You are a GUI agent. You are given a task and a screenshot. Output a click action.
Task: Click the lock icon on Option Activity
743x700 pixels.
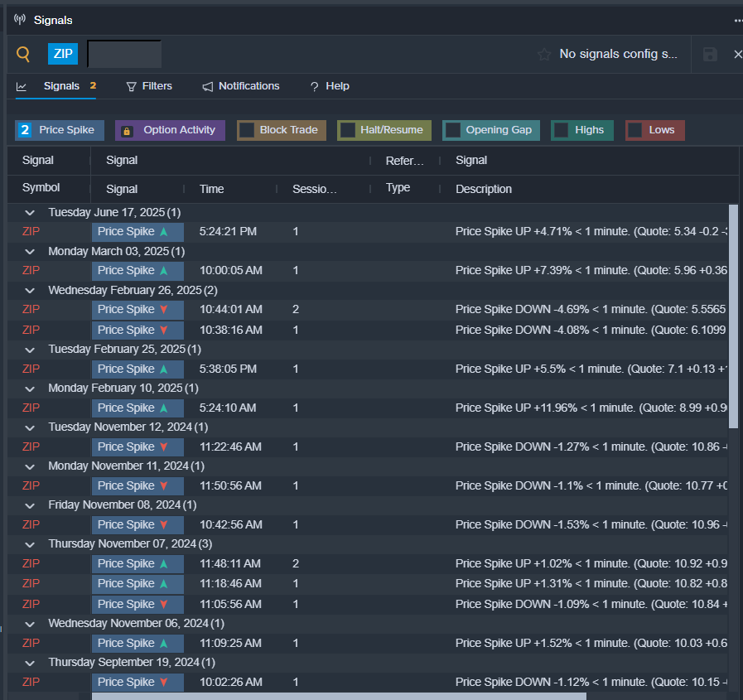pyautogui.click(x=127, y=131)
